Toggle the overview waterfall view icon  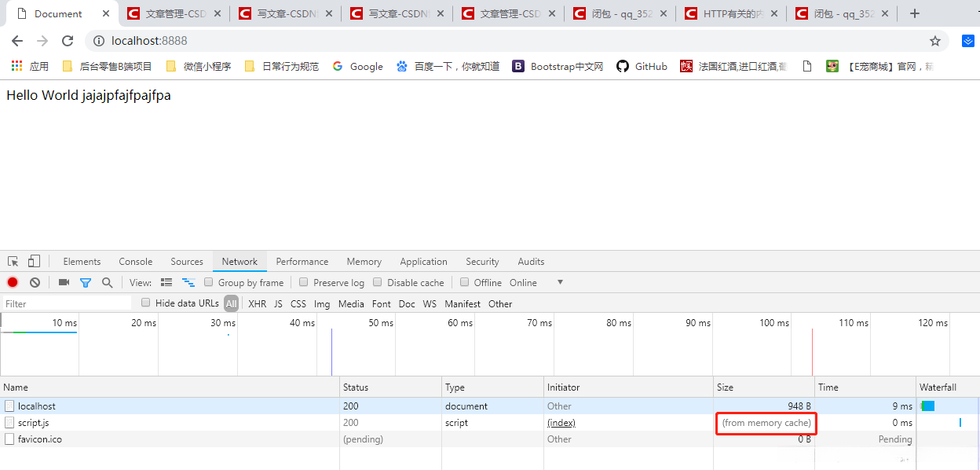pos(188,283)
